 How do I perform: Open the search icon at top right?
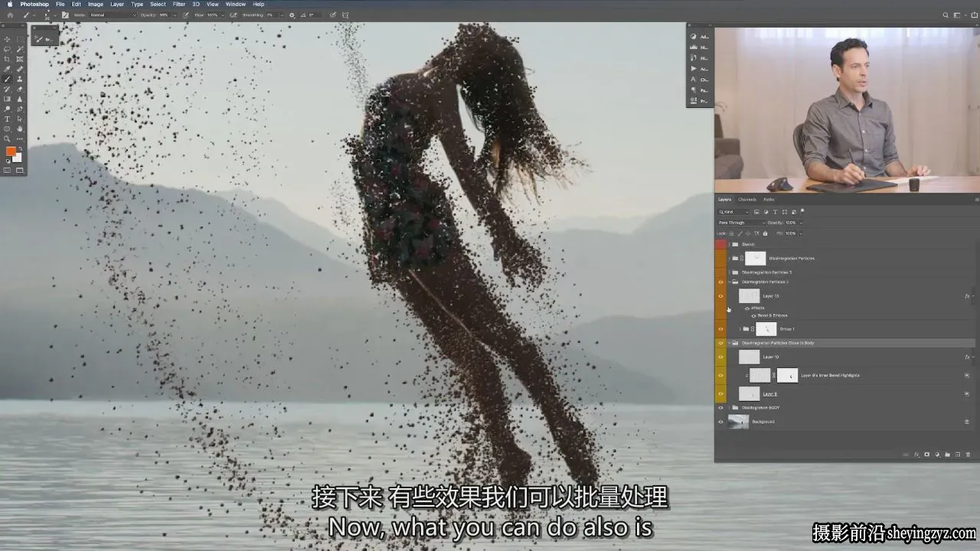[946, 15]
